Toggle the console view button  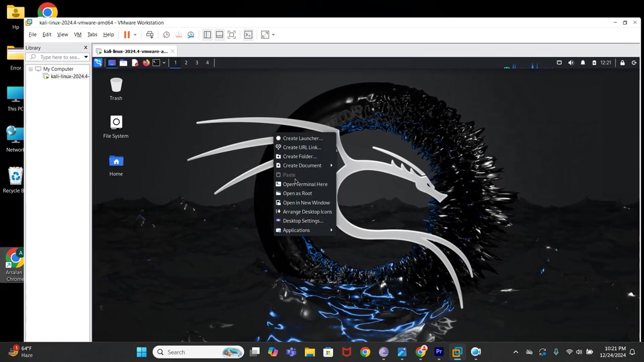coord(248,35)
